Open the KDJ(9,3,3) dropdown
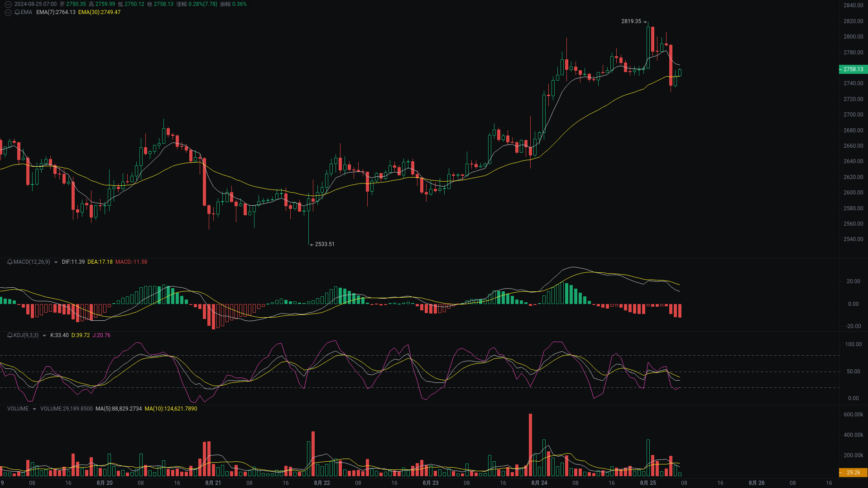Image resolution: width=868 pixels, height=488 pixels. [43, 335]
